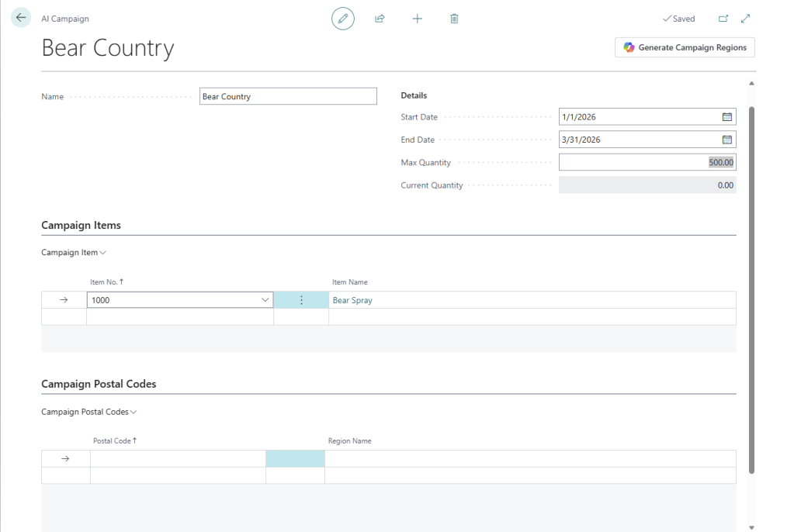The width and height of the screenshot is (794, 532).
Task: Open page in new window icon
Action: pyautogui.click(x=723, y=19)
